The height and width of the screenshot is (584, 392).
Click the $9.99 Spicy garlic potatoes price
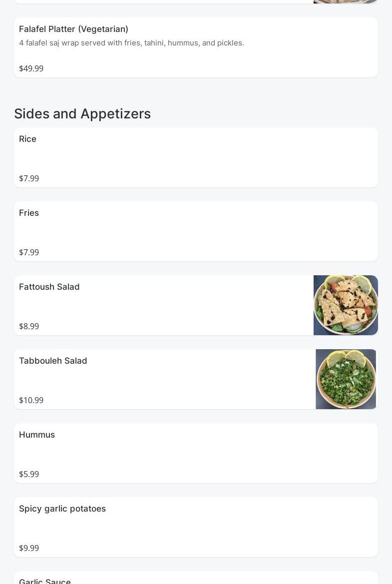point(29,548)
